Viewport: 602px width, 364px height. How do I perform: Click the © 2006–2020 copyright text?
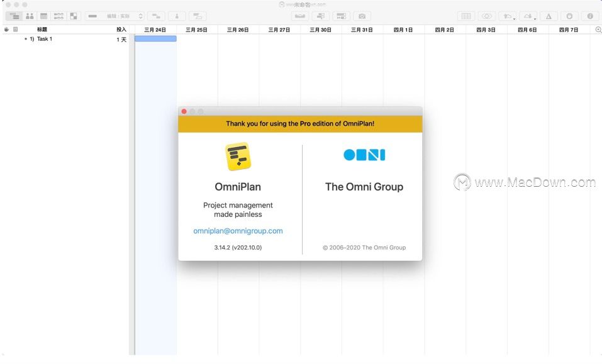coord(364,248)
